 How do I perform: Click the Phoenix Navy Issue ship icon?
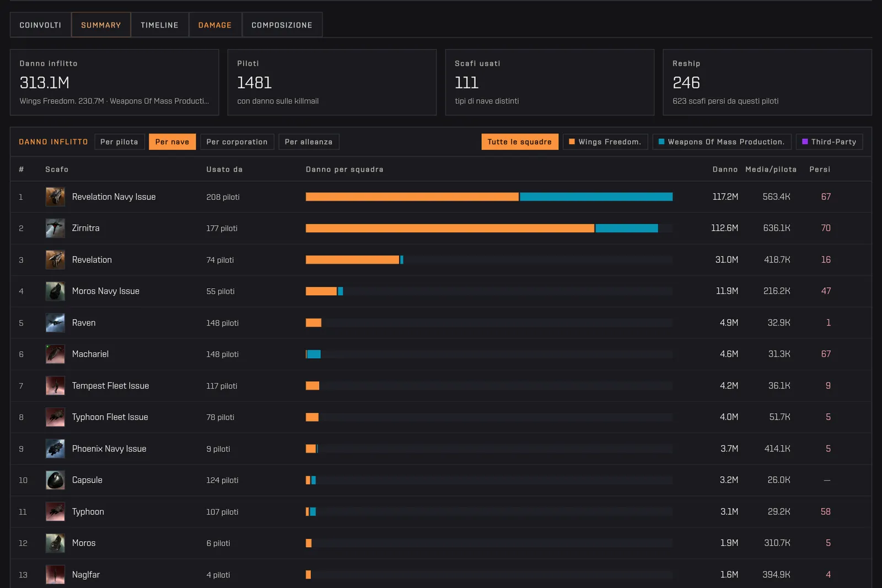(55, 449)
